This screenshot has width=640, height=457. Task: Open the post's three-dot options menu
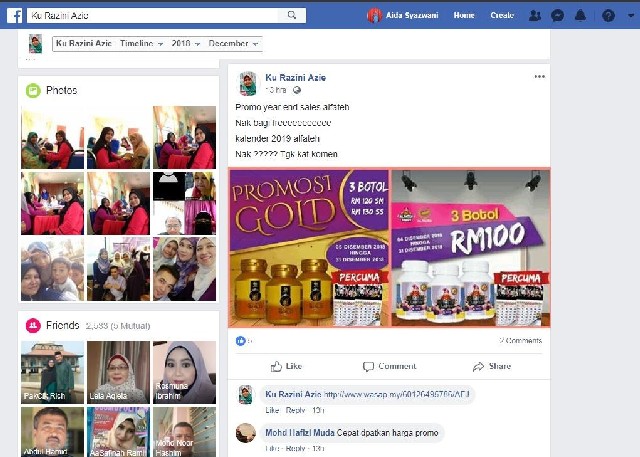tap(540, 77)
